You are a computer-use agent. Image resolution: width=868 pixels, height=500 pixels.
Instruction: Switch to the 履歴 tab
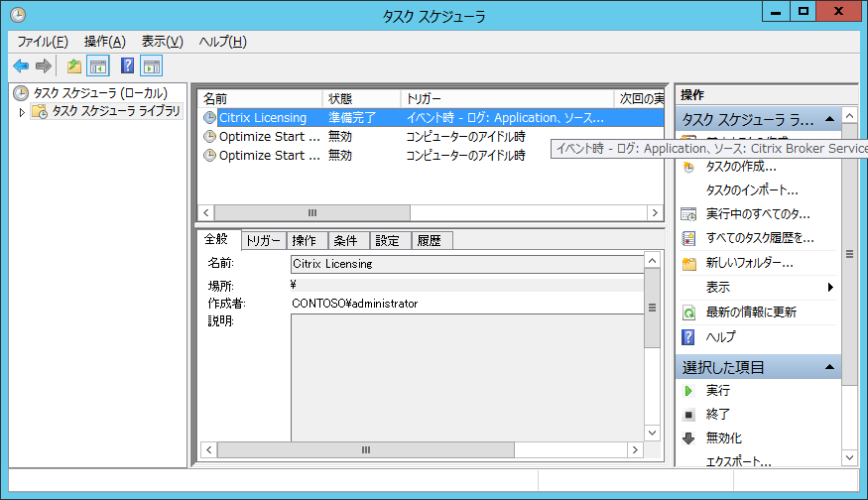pyautogui.click(x=429, y=240)
